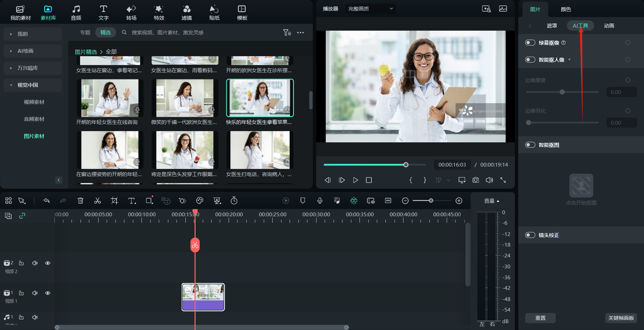The image size is (644, 330).
Task: Open the 完整画质 quality dropdown
Action: pos(370,9)
